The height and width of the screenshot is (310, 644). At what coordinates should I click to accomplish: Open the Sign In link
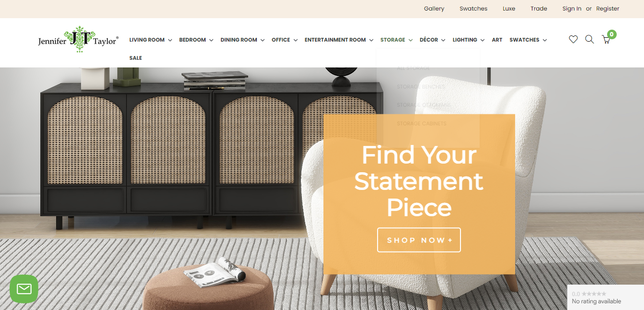[x=572, y=9]
